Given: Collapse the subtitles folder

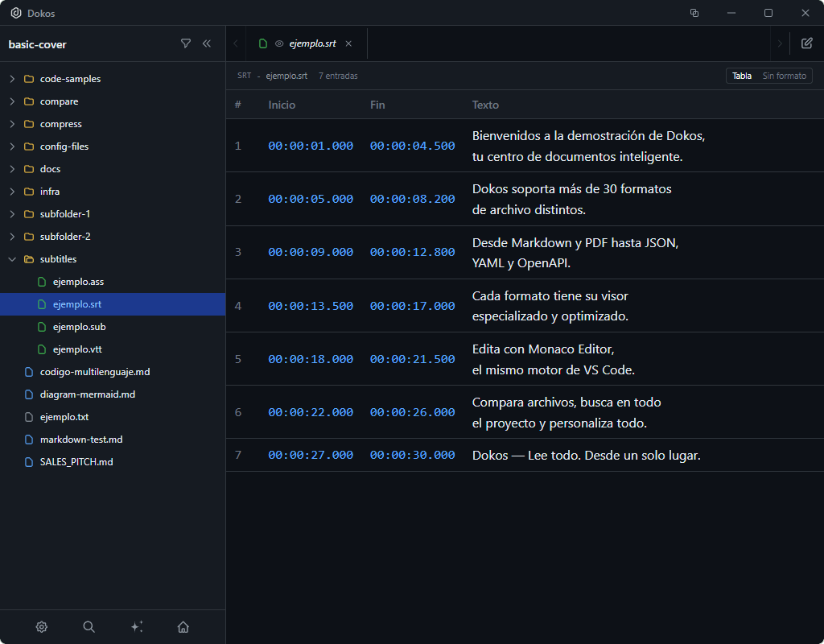Looking at the screenshot, I should tap(58, 259).
